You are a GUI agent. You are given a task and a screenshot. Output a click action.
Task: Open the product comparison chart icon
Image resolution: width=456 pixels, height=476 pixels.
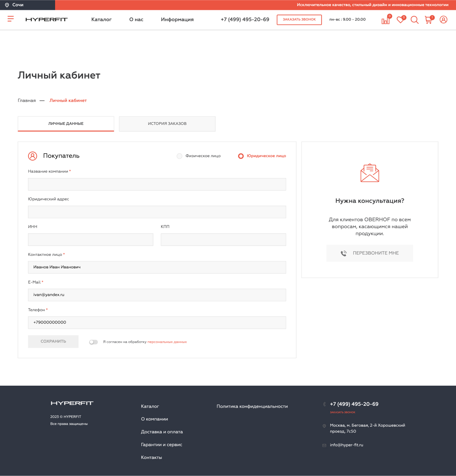tap(386, 20)
